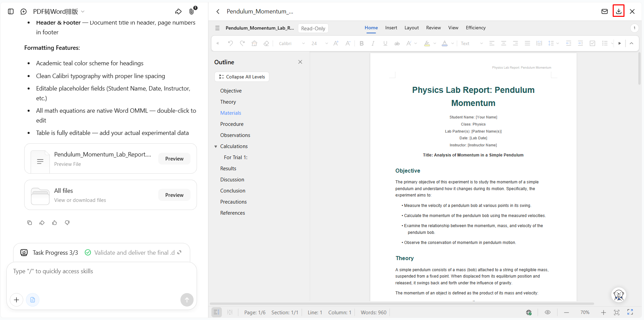644x320 pixels.
Task: Go back from the document preview
Action: pos(218,11)
